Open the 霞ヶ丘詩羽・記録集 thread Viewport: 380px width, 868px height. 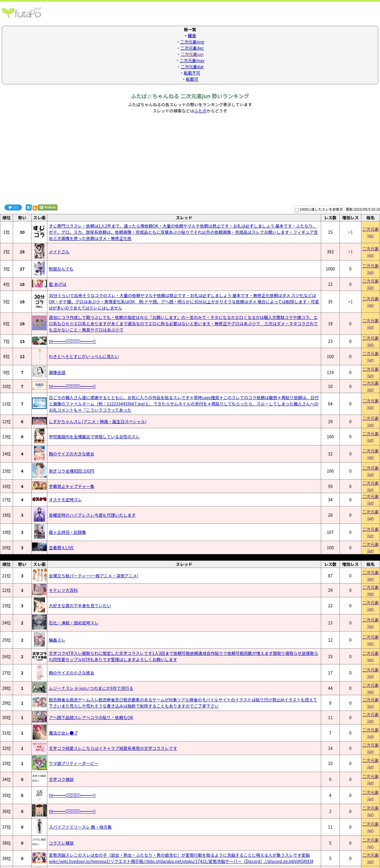pos(67,532)
